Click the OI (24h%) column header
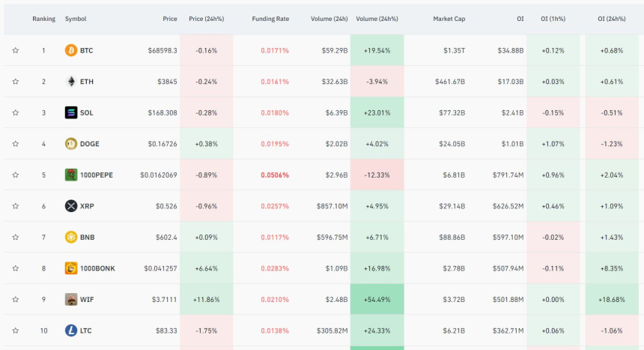The height and width of the screenshot is (350, 644). pos(612,18)
